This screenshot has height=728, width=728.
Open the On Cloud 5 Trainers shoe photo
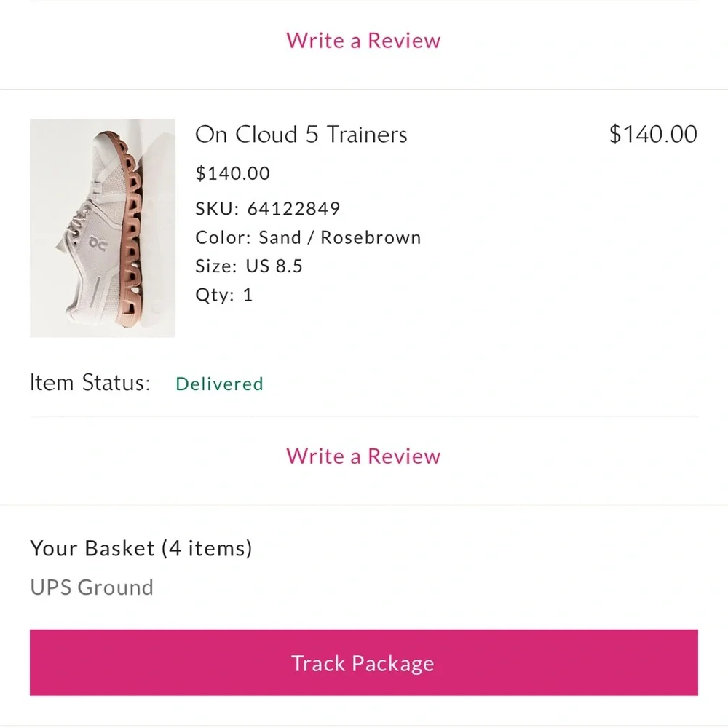[x=103, y=228]
